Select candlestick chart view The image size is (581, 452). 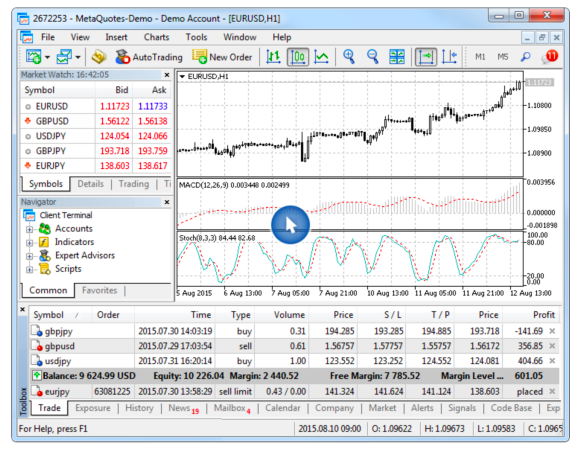coord(298,57)
